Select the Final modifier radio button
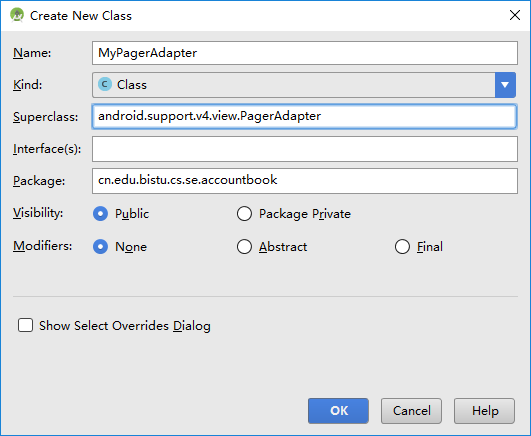Viewport: 531px width, 436px height. (402, 247)
